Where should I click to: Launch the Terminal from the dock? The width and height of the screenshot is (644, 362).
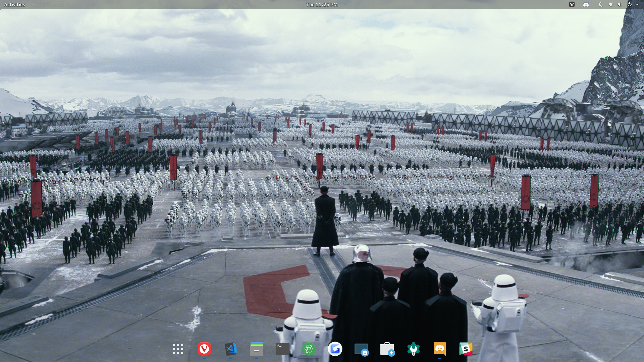coord(283,349)
